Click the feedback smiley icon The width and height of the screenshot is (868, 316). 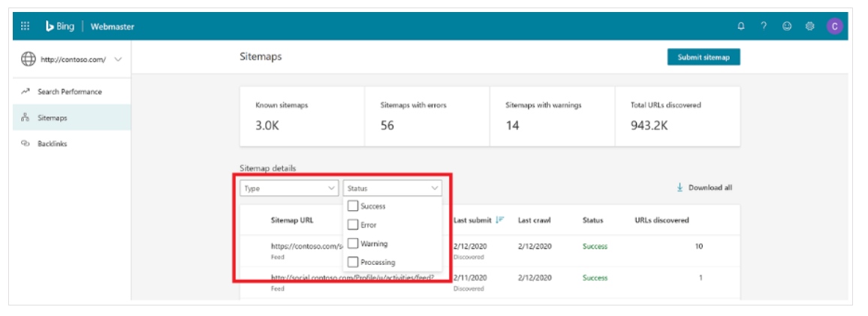click(787, 26)
